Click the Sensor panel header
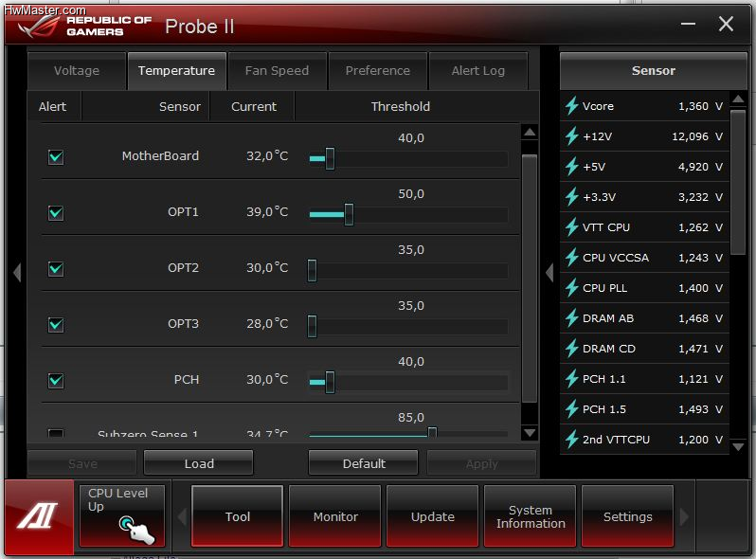The width and height of the screenshot is (756, 559). pyautogui.click(x=654, y=71)
